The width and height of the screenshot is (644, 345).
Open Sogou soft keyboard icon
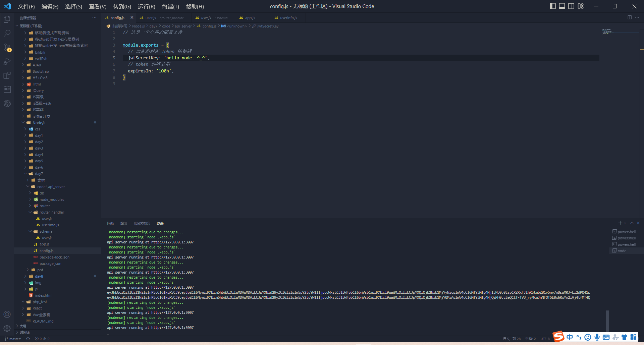[x=606, y=337]
